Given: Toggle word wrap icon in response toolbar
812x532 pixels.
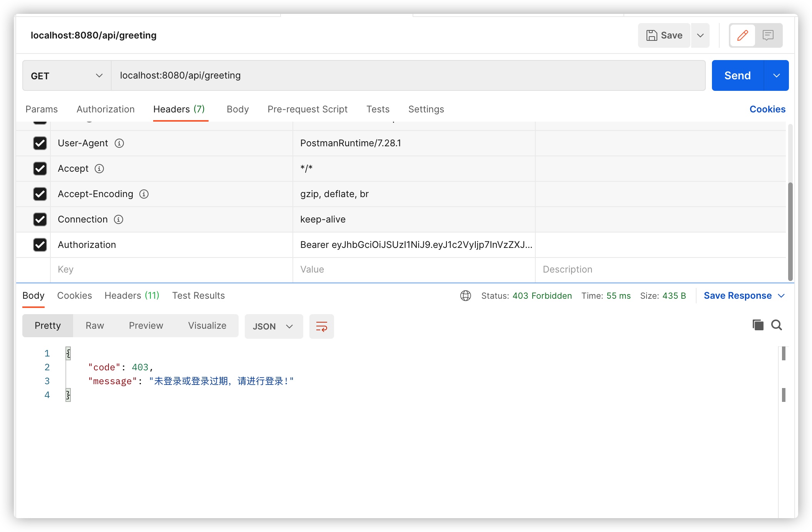Looking at the screenshot, I should (x=321, y=326).
